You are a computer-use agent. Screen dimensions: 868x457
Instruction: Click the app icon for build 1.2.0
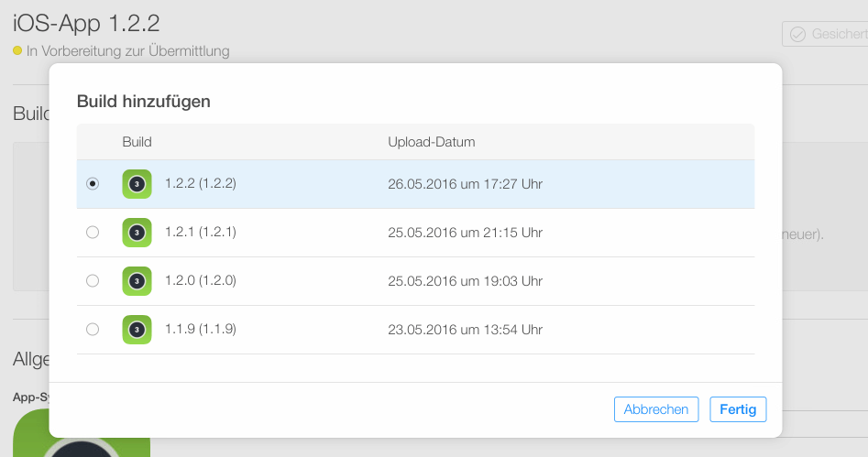tap(137, 281)
